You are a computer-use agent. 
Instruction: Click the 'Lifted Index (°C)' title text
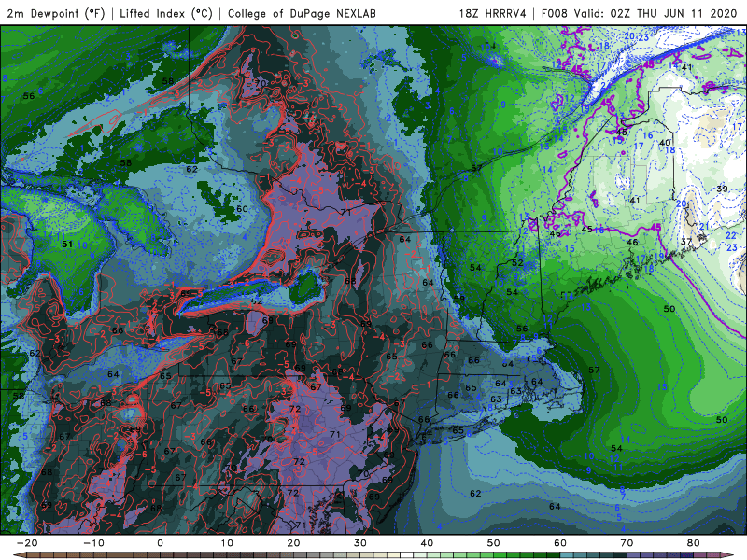(166, 13)
